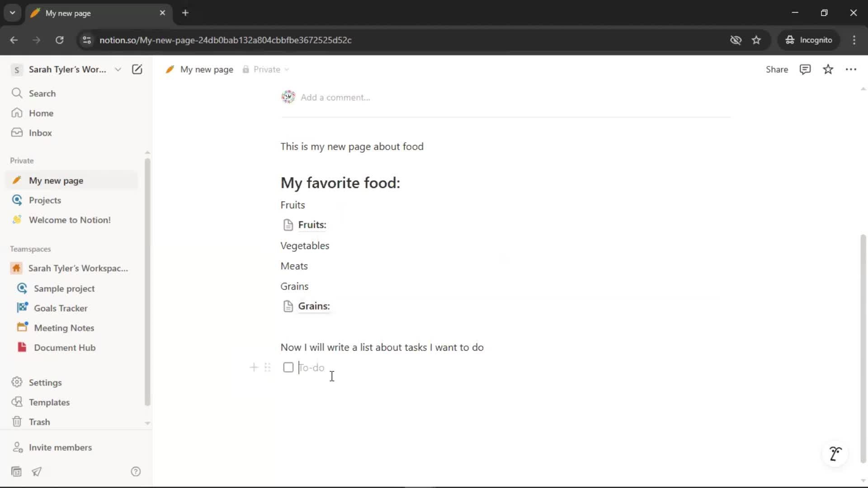Click the Private section label
Image resolution: width=868 pixels, height=488 pixels.
point(22,160)
